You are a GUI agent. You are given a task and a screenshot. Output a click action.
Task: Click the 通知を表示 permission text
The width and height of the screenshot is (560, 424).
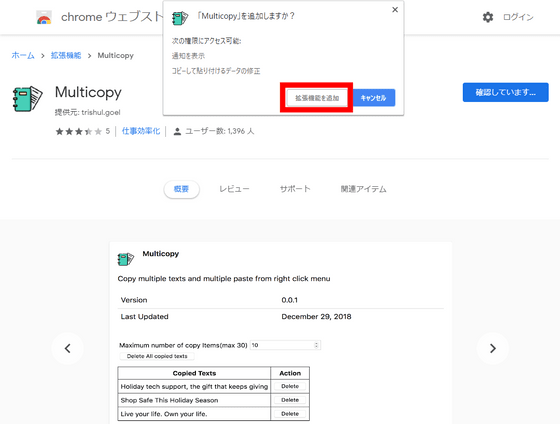pos(188,56)
